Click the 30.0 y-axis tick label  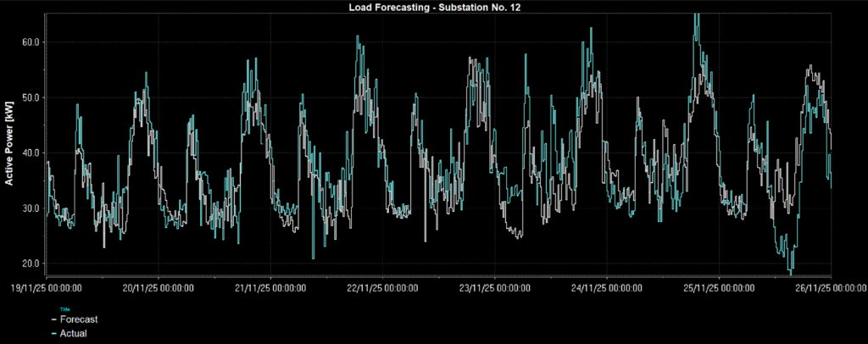[31, 208]
